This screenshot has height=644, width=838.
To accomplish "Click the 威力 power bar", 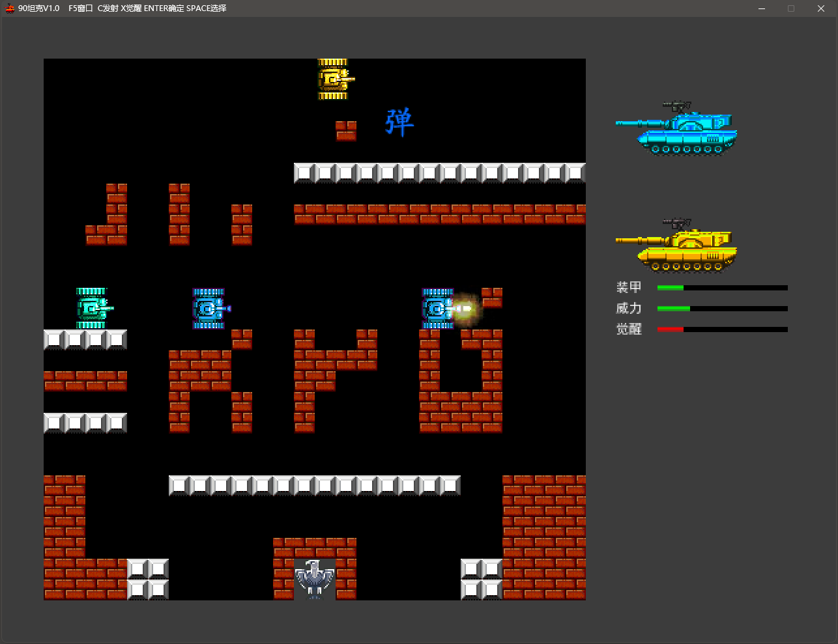I will tap(722, 309).
